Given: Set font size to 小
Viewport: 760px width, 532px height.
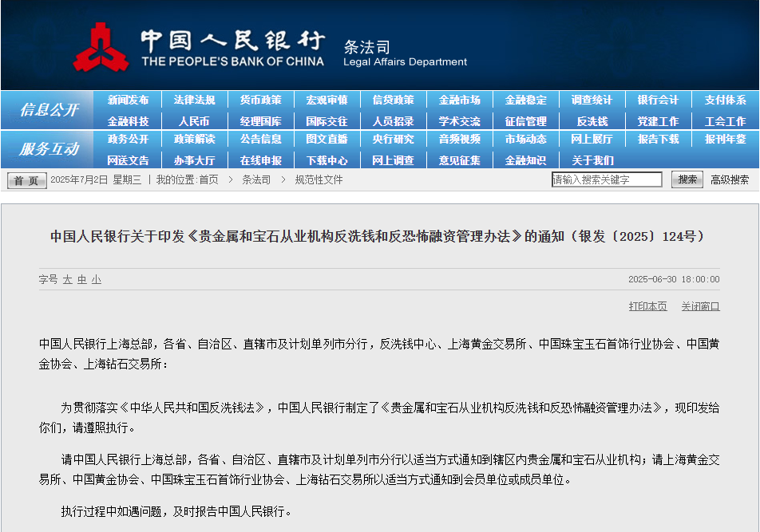Looking at the screenshot, I should [97, 279].
